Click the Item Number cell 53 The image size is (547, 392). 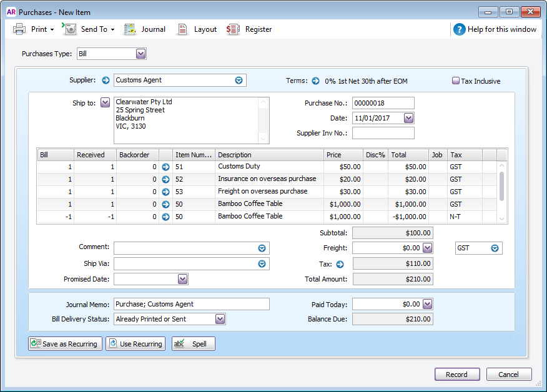coord(194,192)
